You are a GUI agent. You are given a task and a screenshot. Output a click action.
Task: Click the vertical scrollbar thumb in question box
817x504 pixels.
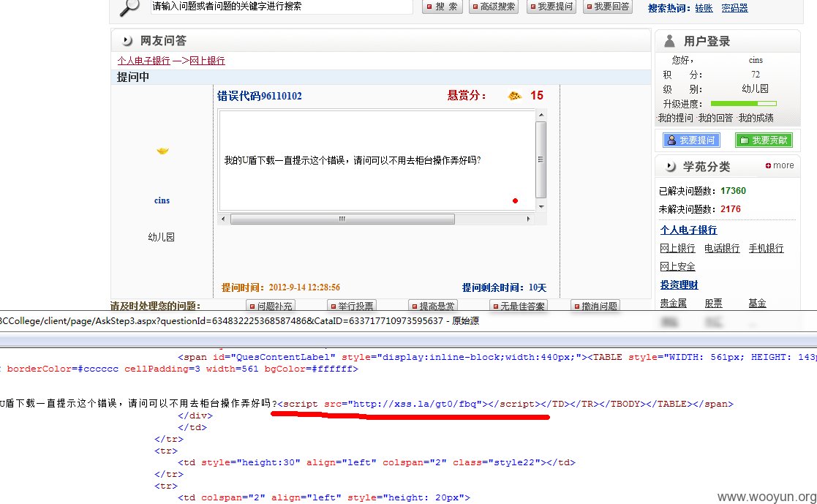(541, 159)
